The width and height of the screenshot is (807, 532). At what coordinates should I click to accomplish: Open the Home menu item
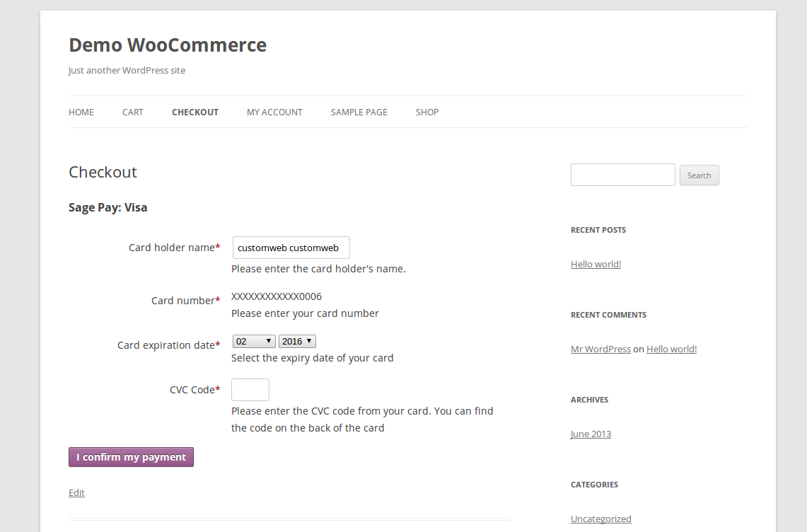[81, 112]
